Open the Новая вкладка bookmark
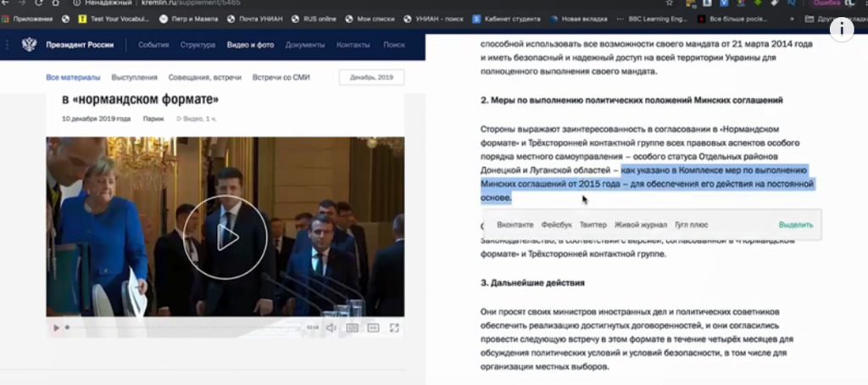The width and height of the screenshot is (868, 385). point(578,19)
